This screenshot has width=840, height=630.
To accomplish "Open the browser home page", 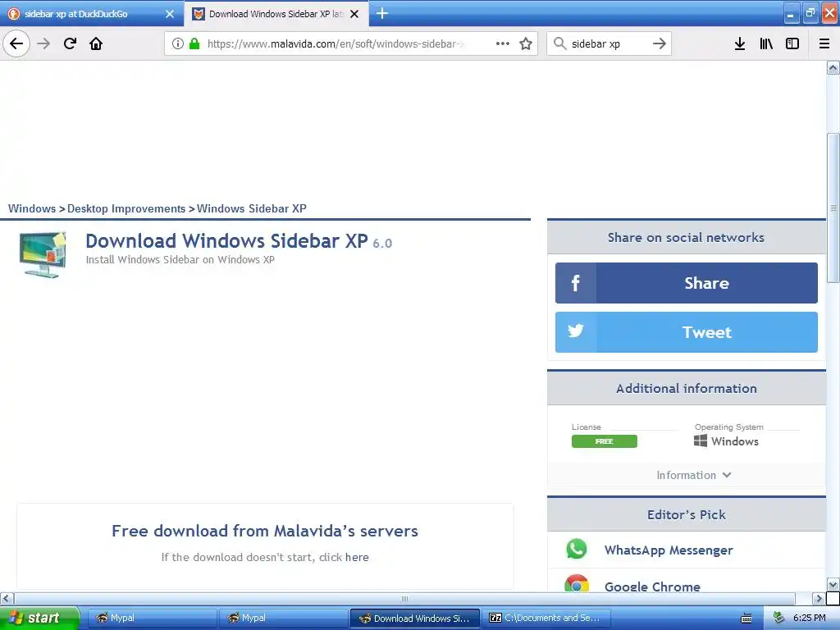I will 96,43.
